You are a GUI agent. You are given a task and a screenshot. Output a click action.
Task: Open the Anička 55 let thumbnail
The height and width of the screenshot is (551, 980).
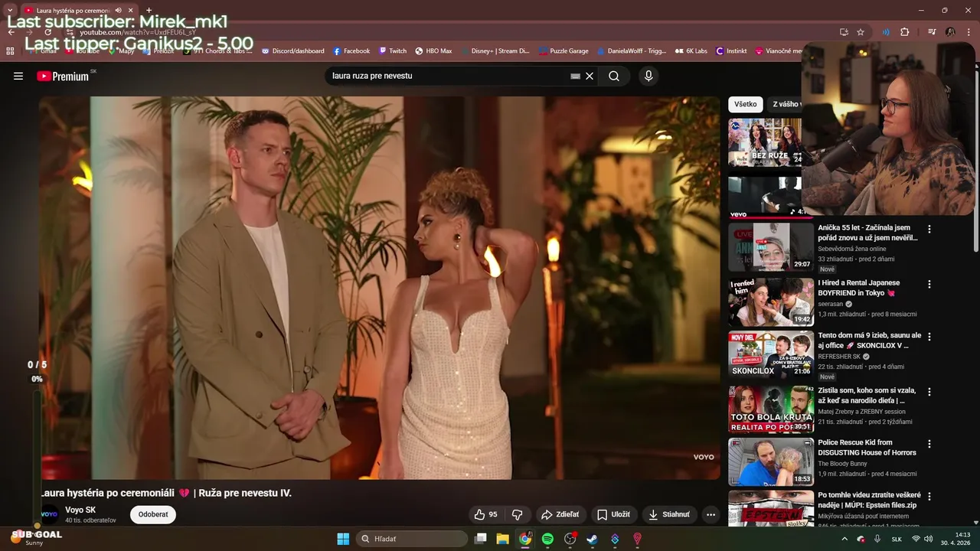(x=771, y=246)
